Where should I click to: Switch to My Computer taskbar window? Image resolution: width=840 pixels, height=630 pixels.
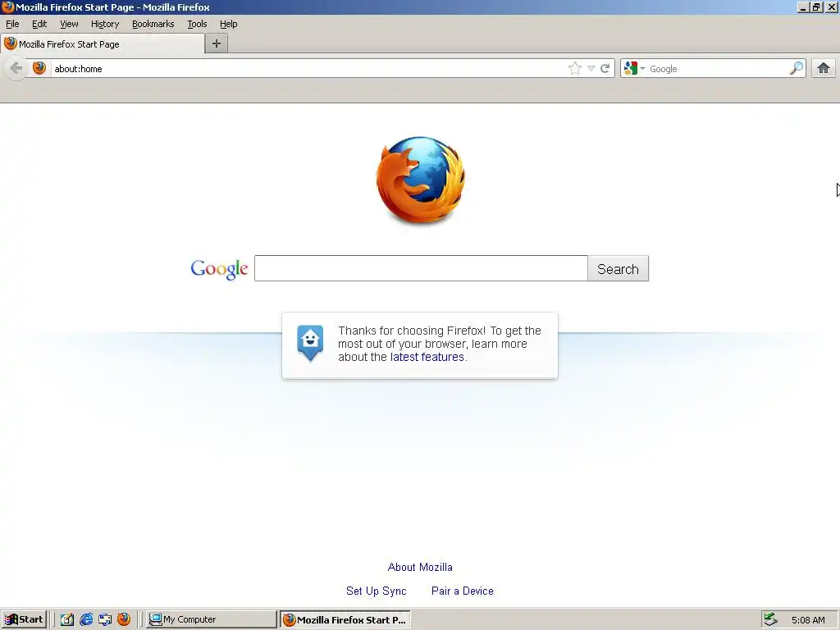click(x=212, y=619)
